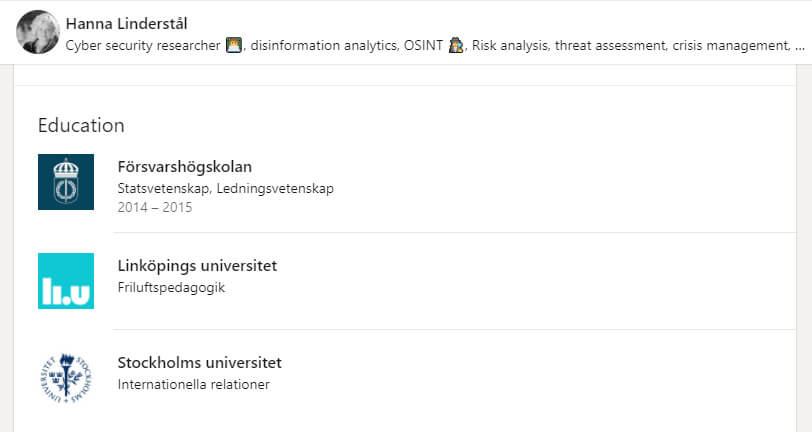
Task: Open the Linköpings universitet school link
Action: tap(197, 266)
